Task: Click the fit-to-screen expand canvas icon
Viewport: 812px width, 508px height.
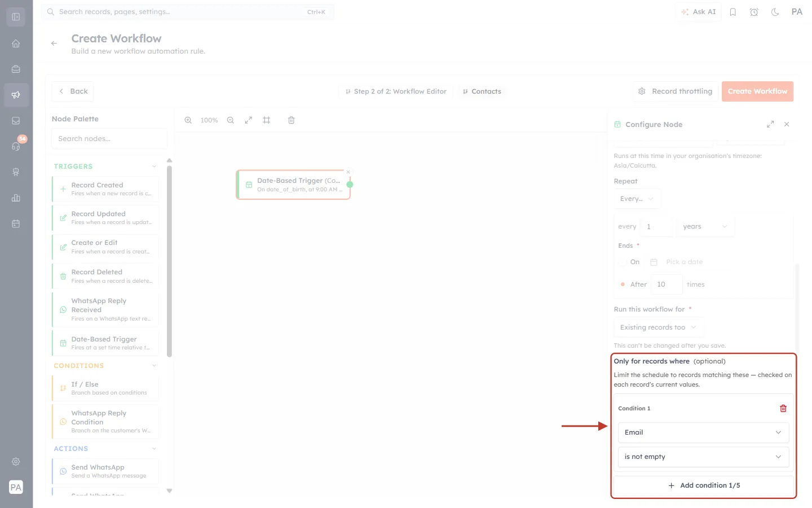Action: click(x=248, y=120)
